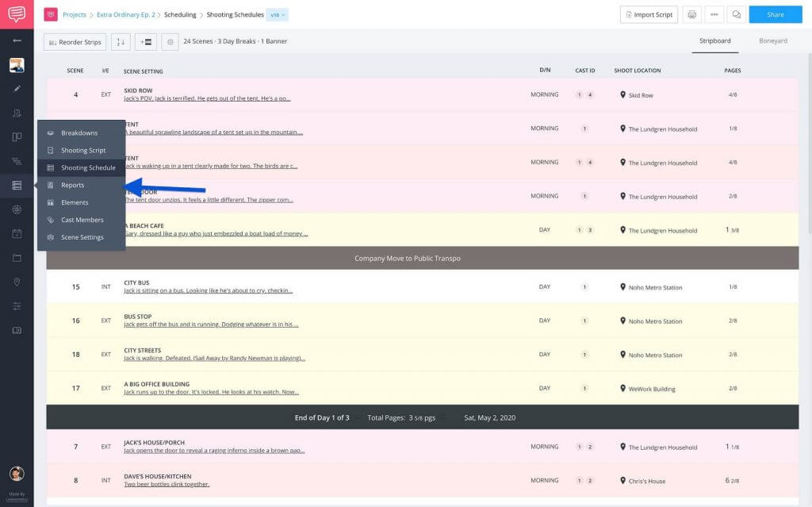Open the three-dot more options menu
This screenshot has width=812, height=507.
click(x=714, y=14)
